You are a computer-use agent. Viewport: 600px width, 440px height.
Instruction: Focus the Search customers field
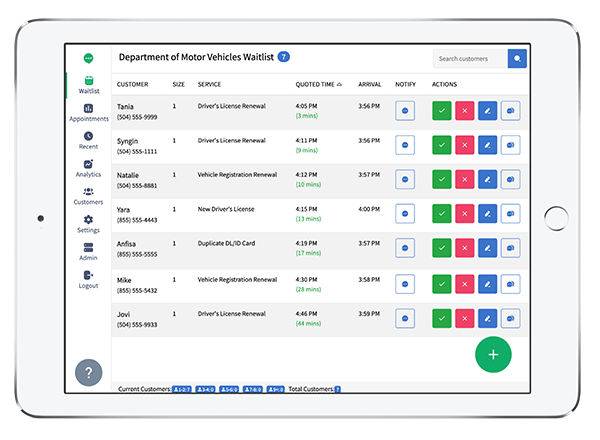[470, 59]
